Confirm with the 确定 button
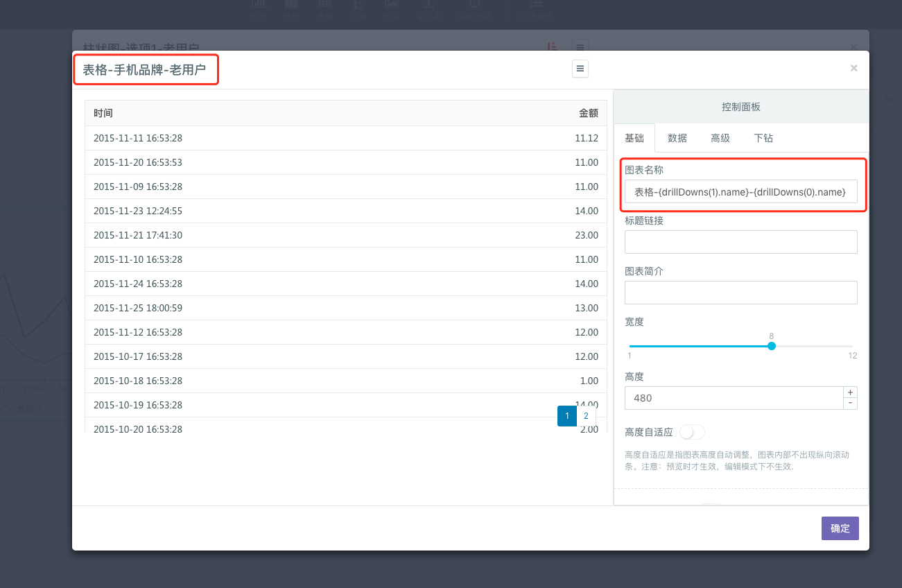The image size is (902, 588). 840,528
